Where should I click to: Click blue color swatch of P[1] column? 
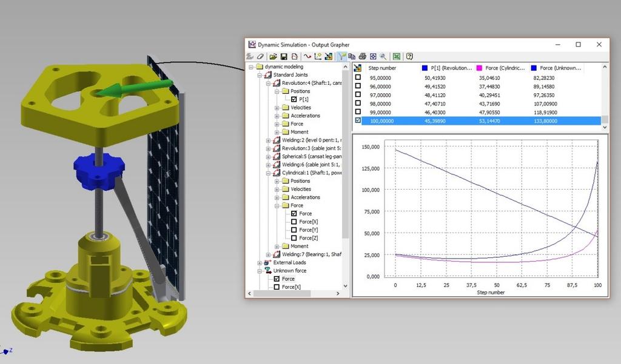click(x=425, y=68)
